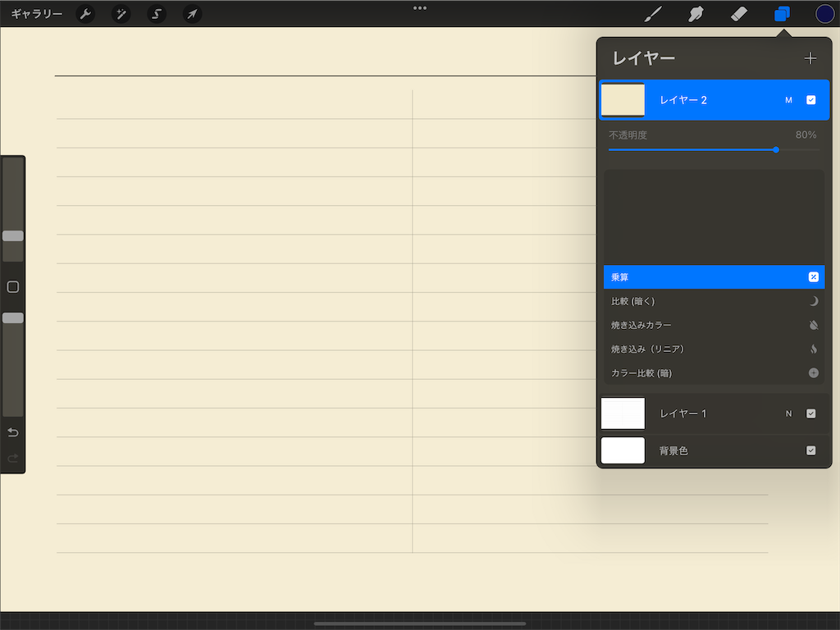
Task: Click the brush opacity slider handle
Action: [x=13, y=317]
